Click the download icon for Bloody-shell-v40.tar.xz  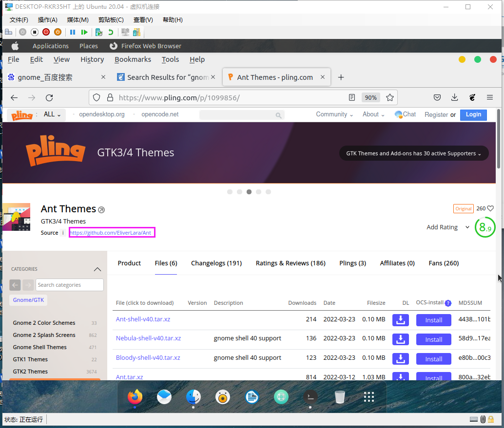401,359
